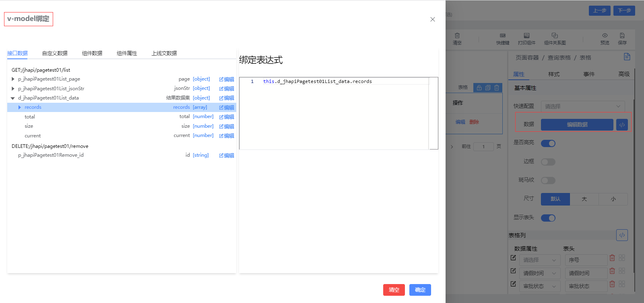The image size is (644, 303).
Task: Toggle the 边框 switch
Action: [x=548, y=162]
